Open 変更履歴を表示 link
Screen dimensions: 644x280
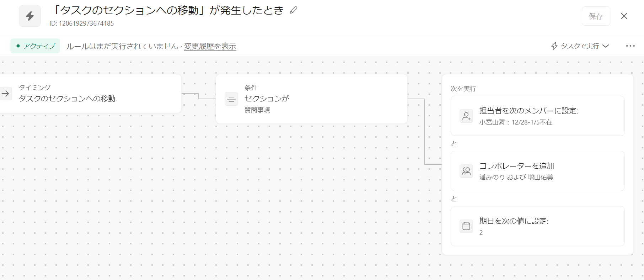(x=210, y=46)
